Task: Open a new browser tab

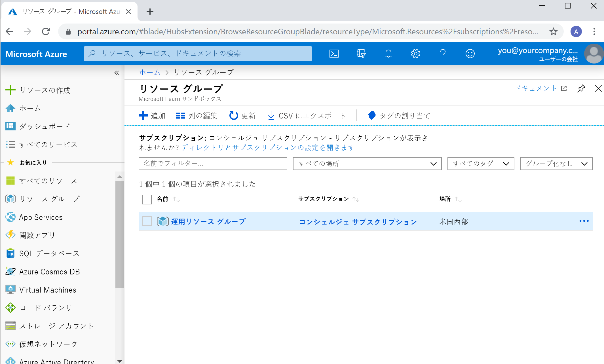Action: [x=150, y=12]
